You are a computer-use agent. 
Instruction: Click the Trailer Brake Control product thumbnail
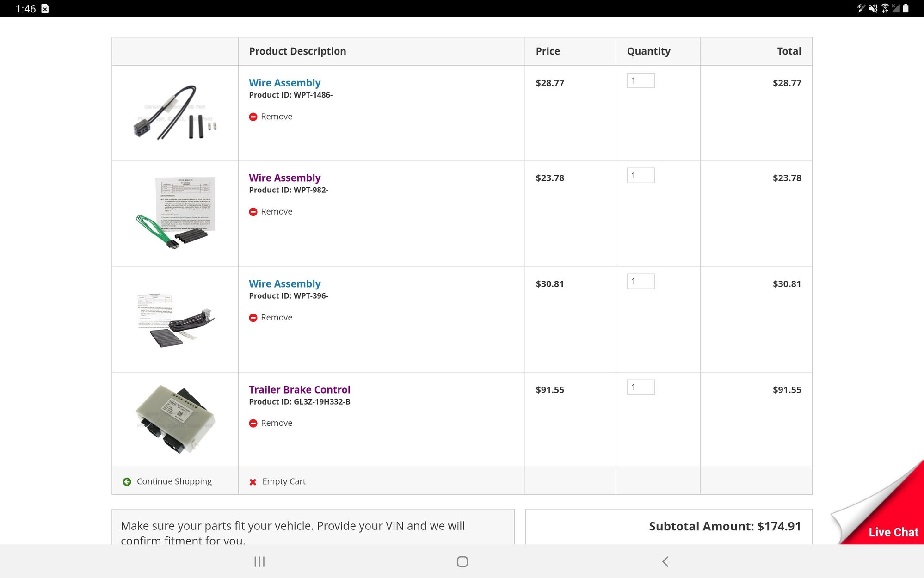[x=175, y=419]
